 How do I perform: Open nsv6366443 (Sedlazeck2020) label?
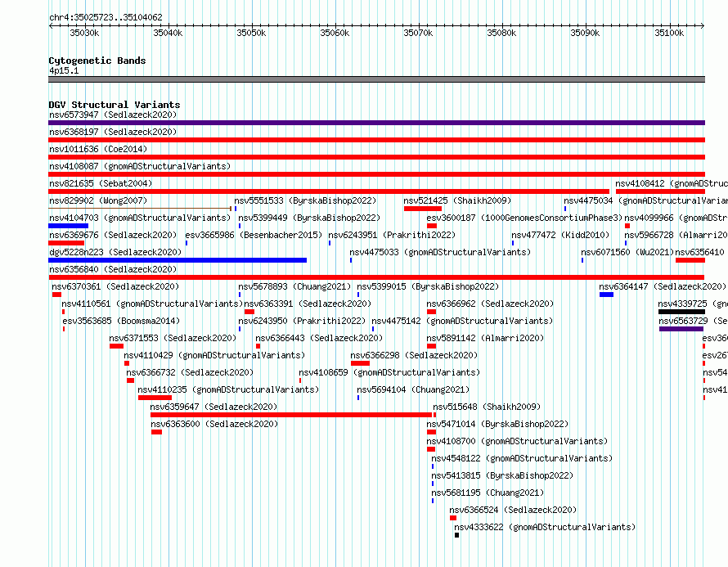(319, 338)
